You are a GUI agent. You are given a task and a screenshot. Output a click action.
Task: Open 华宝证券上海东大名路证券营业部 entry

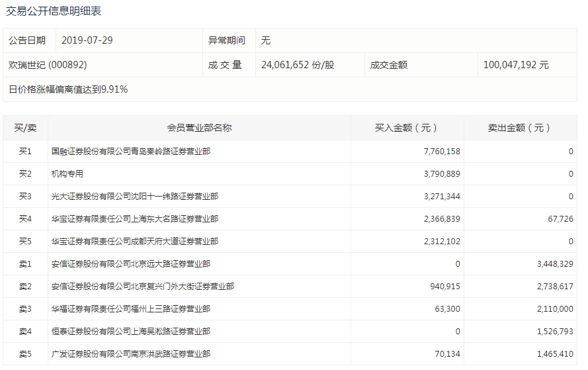[x=135, y=219]
